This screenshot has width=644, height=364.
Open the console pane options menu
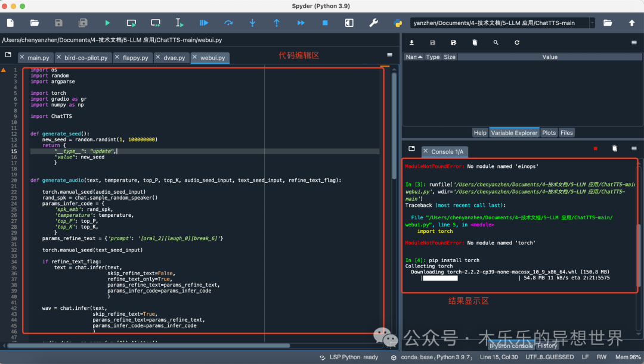[634, 148]
